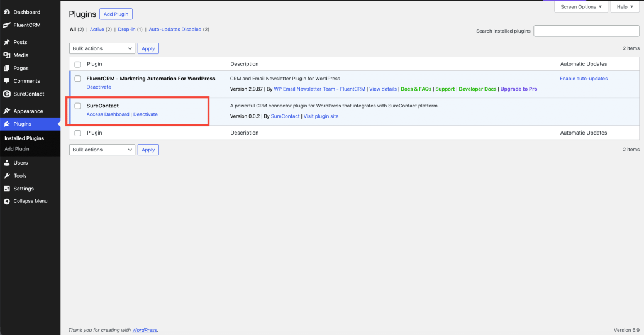Open Installed Plugins submenu item
The width and height of the screenshot is (644, 335).
[25, 138]
